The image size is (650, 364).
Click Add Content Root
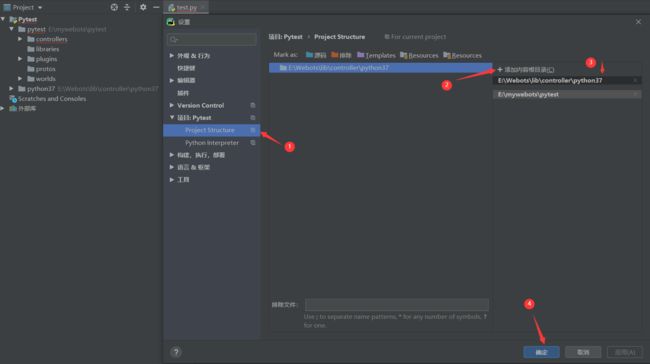pyautogui.click(x=526, y=70)
